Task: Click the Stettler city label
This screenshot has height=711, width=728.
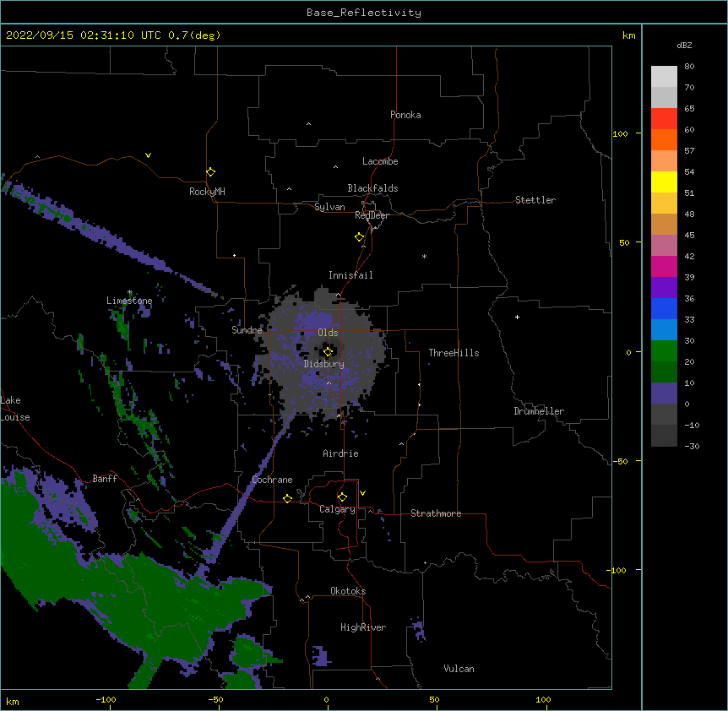Action: (x=535, y=200)
